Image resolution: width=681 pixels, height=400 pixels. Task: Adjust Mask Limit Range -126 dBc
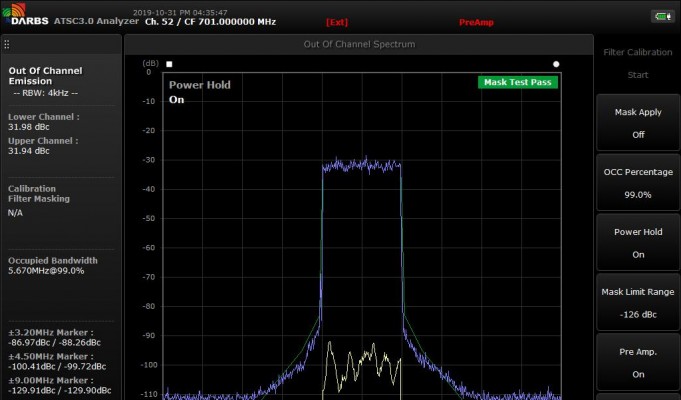638,303
